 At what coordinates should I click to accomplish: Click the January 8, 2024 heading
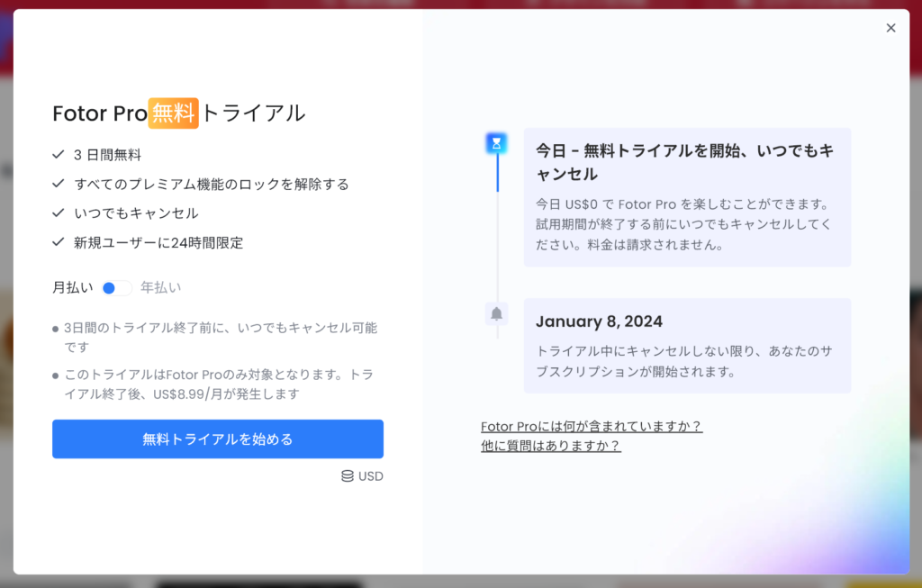pyautogui.click(x=599, y=321)
